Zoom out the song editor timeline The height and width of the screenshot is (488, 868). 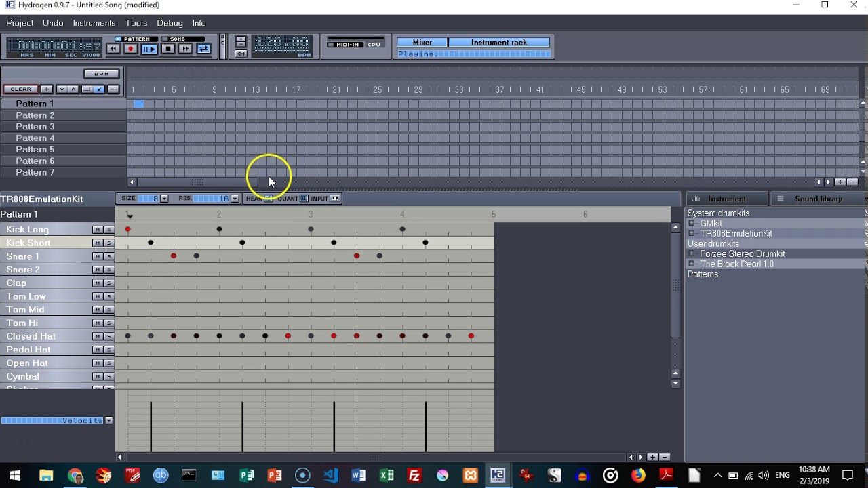point(852,182)
